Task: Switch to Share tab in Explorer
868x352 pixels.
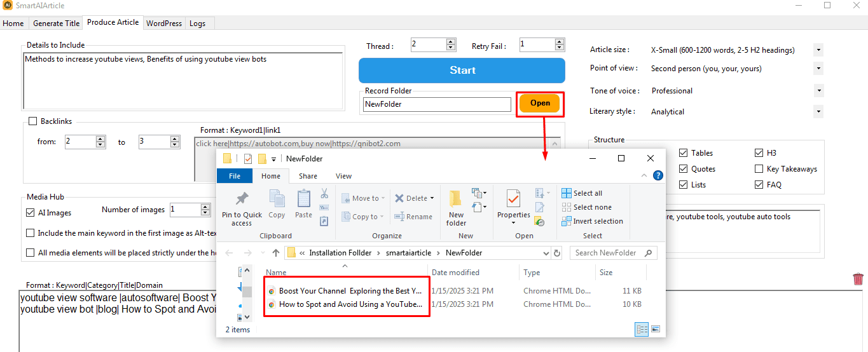Action: click(x=308, y=176)
